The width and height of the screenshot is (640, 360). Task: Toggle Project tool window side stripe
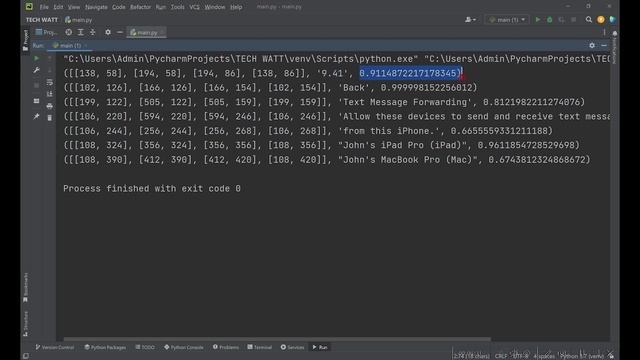coord(25,40)
